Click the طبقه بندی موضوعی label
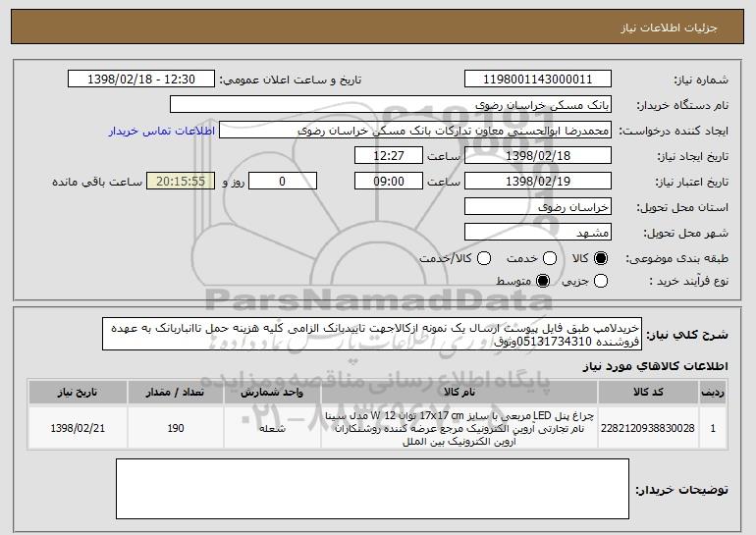 pos(677,259)
